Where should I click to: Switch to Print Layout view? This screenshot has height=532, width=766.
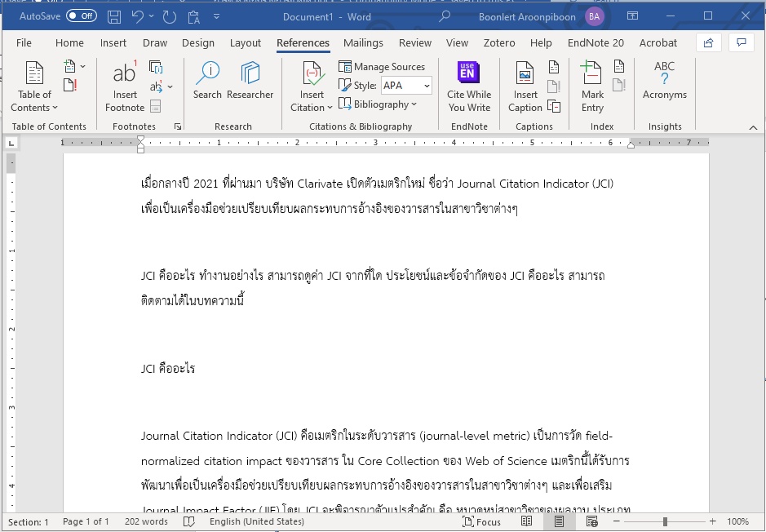(x=559, y=521)
